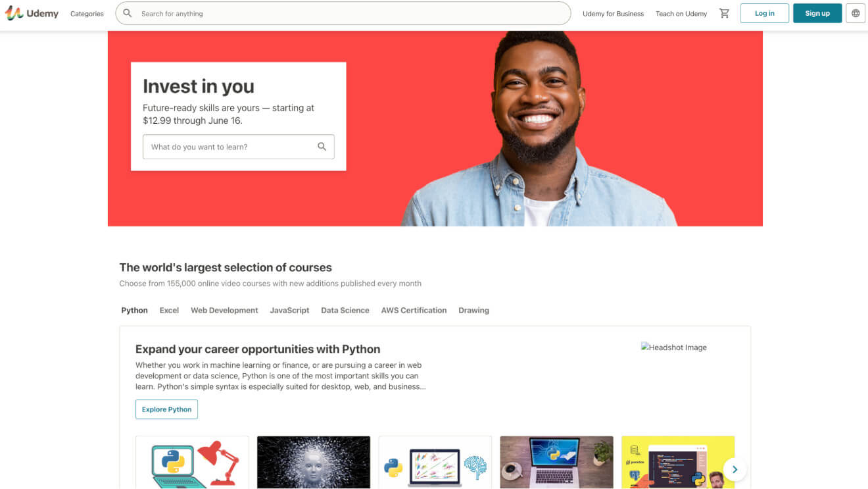Open the laptop on wooden desk thumbnail

coord(556,462)
